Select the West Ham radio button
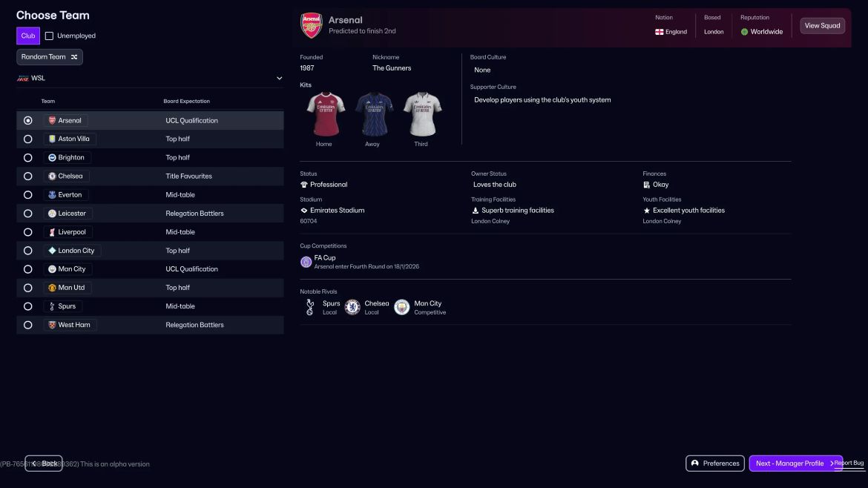Viewport: 868px width, 488px height. 28,325
